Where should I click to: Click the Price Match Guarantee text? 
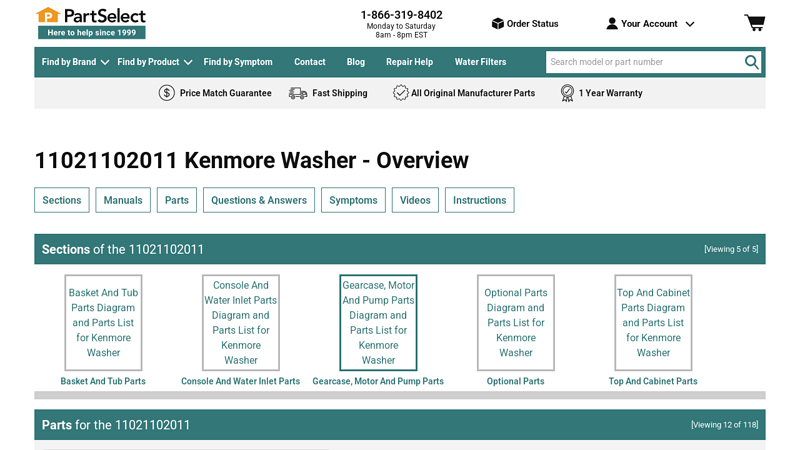(x=226, y=93)
